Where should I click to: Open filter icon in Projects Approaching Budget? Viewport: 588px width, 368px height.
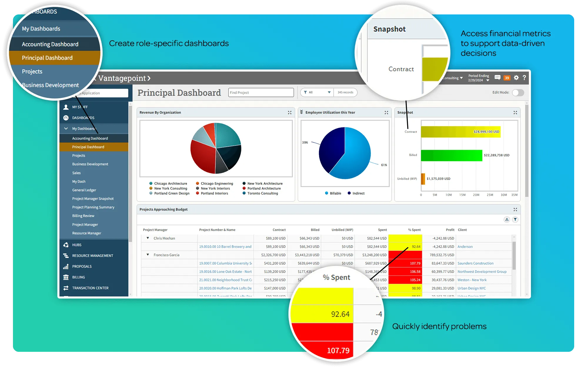pos(515,219)
